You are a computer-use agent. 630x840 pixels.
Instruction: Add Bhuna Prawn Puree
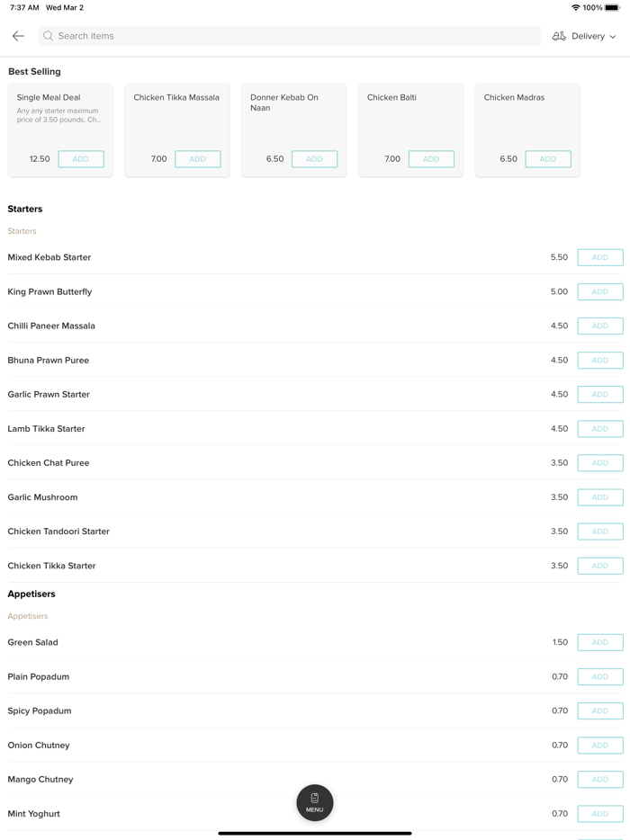(600, 360)
